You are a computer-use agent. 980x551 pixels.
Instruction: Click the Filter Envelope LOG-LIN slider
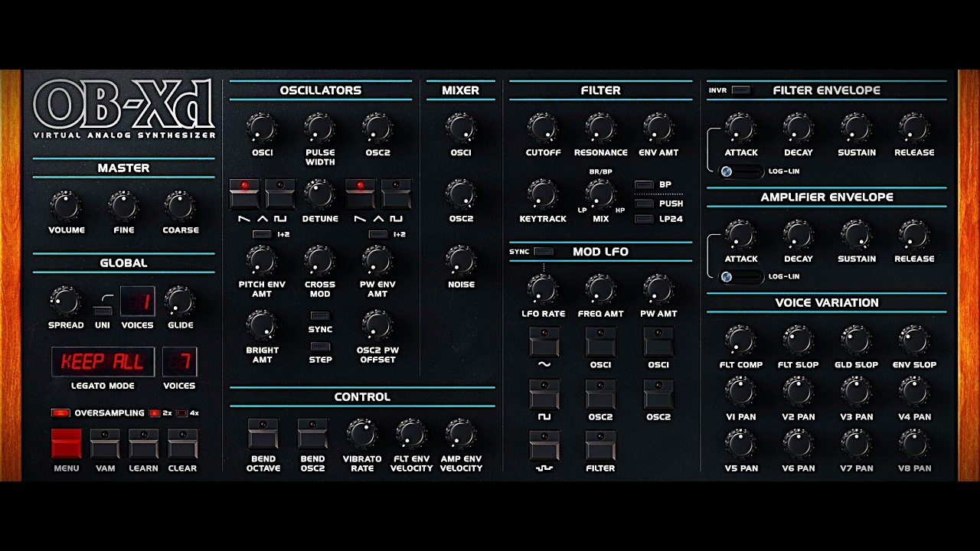pyautogui.click(x=741, y=171)
